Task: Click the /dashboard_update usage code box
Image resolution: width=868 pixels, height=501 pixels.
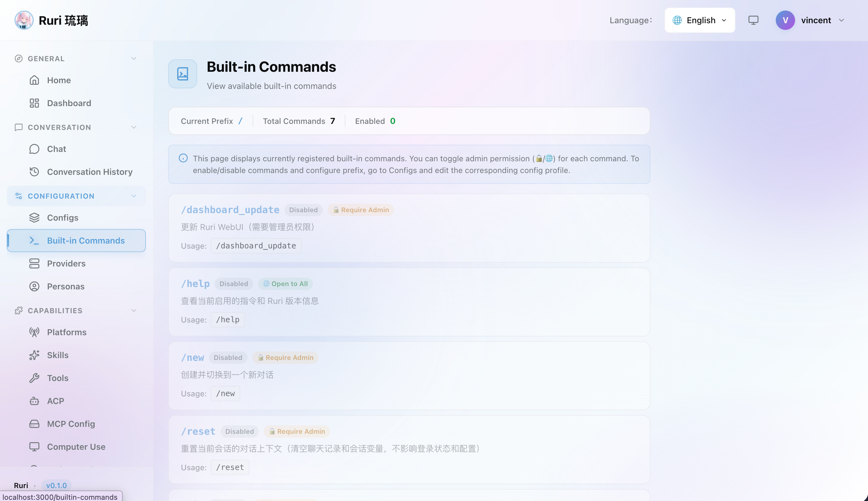Action: 256,246
